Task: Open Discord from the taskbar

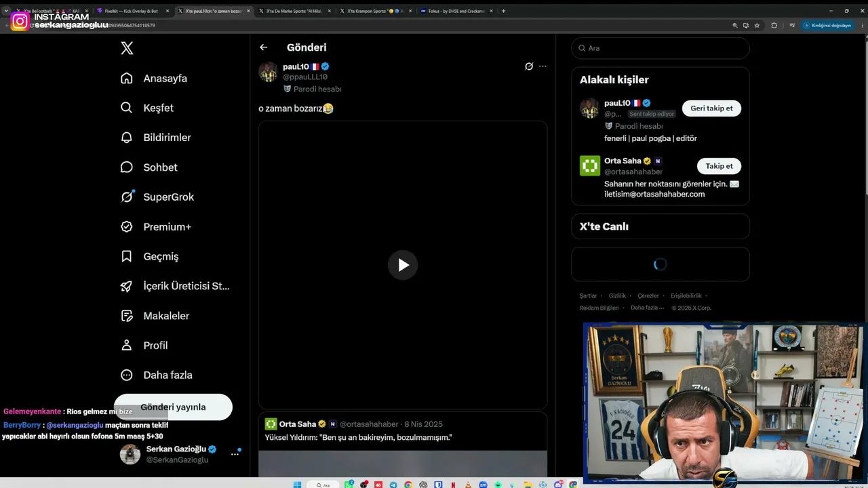Action: [557, 485]
